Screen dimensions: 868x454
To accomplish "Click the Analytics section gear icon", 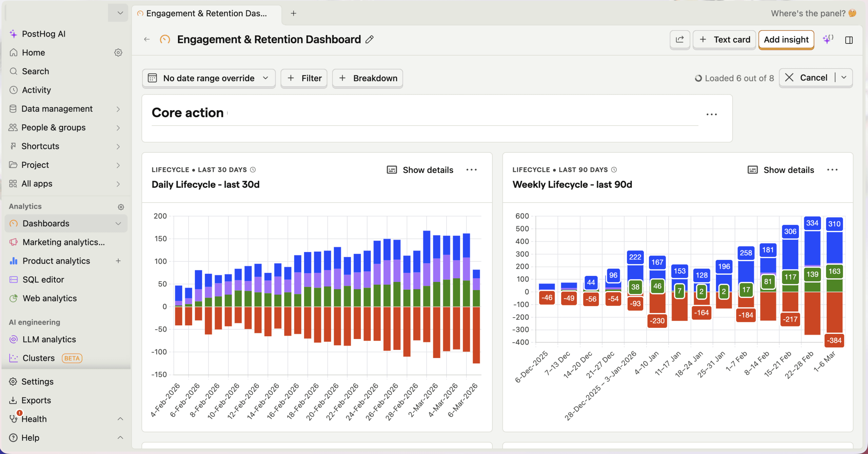I will point(121,207).
